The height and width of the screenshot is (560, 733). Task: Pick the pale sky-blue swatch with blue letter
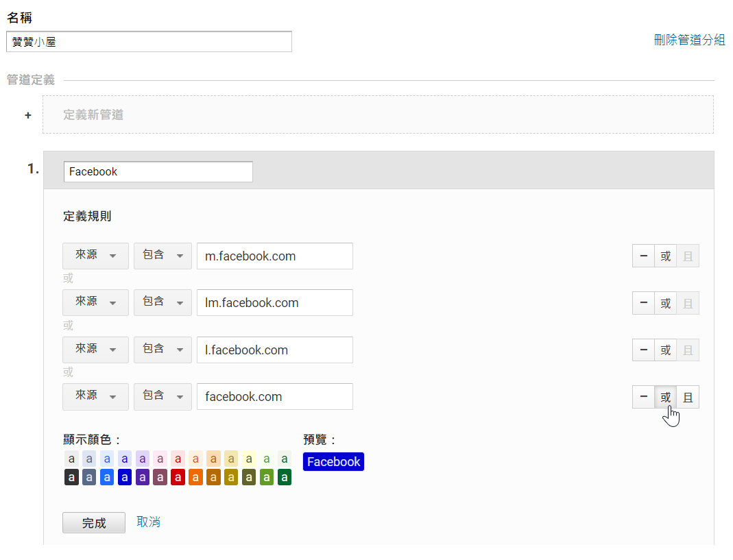tap(107, 459)
